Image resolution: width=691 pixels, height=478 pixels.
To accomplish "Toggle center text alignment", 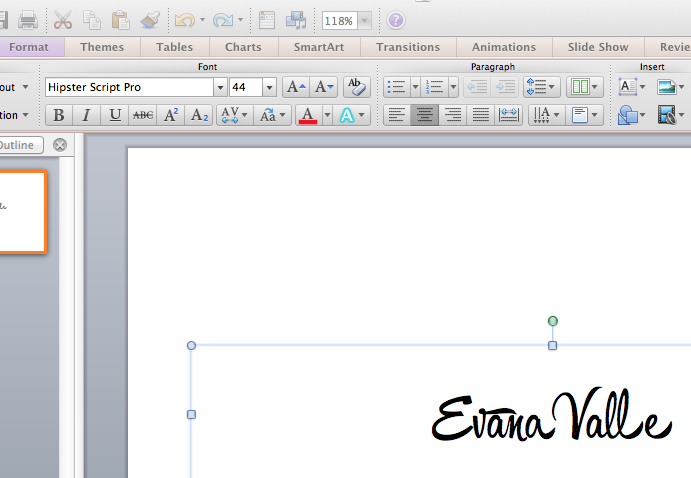I will (x=424, y=115).
